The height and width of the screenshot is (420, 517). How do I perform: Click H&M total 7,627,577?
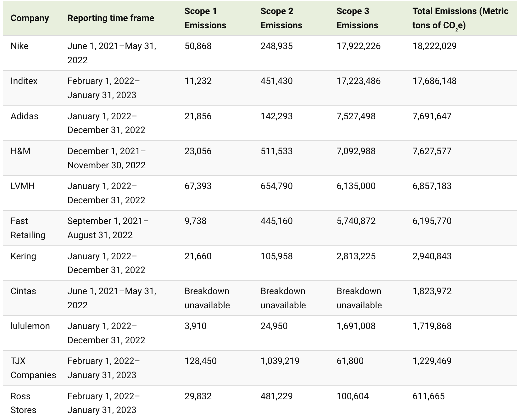tap(432, 151)
